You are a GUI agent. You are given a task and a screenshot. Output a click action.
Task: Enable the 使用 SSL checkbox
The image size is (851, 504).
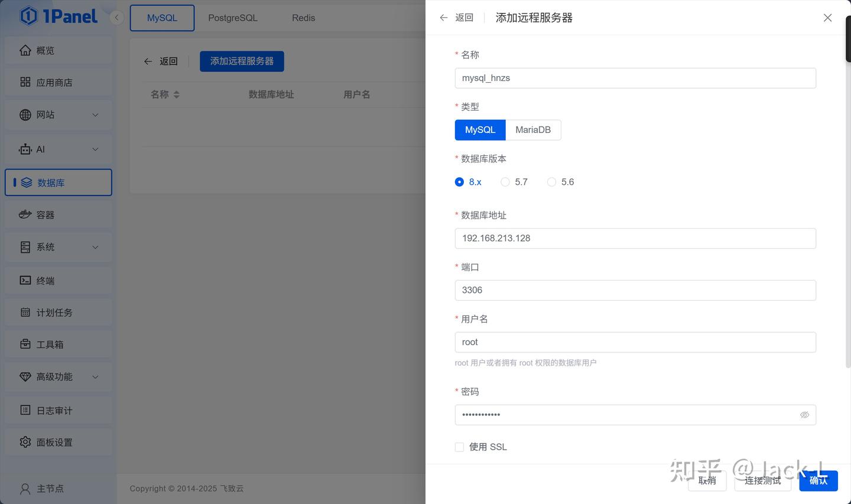point(459,447)
